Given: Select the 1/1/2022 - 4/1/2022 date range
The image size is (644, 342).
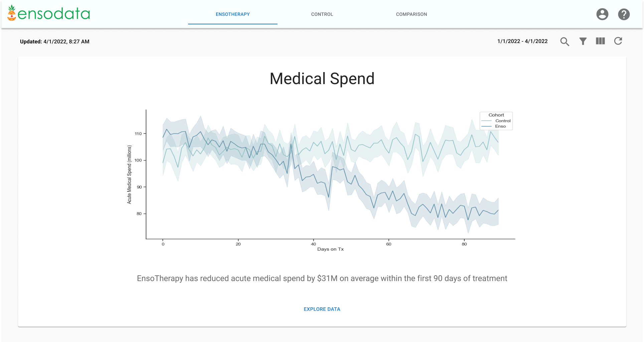Looking at the screenshot, I should (x=522, y=41).
